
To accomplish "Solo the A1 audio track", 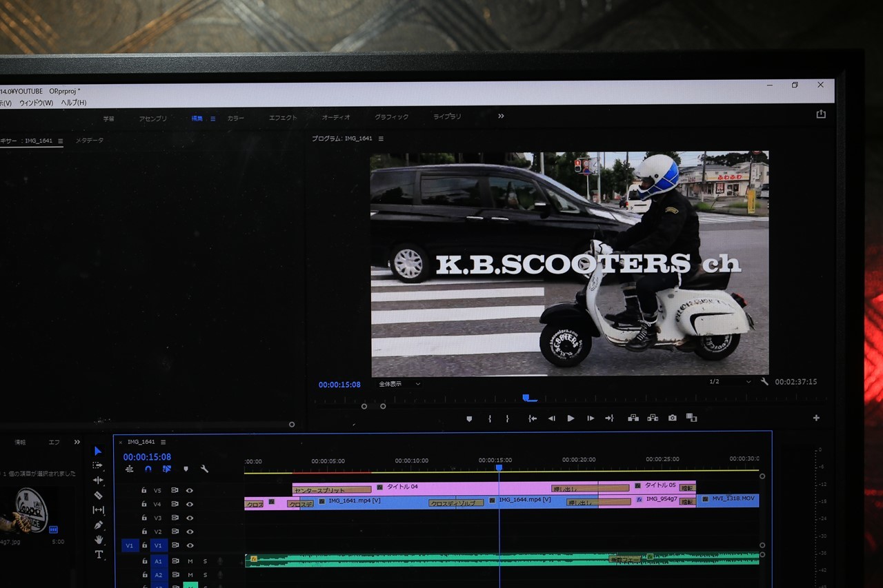I will (x=205, y=561).
